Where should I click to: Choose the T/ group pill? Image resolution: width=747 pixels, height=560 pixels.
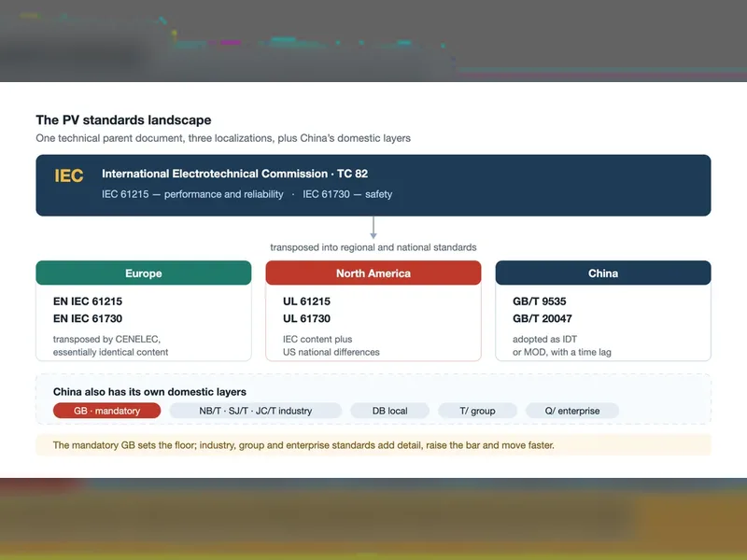click(x=477, y=411)
